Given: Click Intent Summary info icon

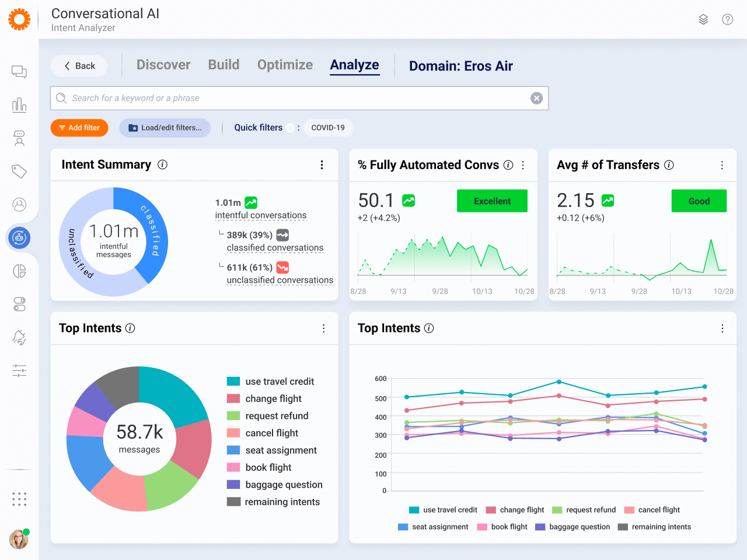Looking at the screenshot, I should pyautogui.click(x=163, y=165).
